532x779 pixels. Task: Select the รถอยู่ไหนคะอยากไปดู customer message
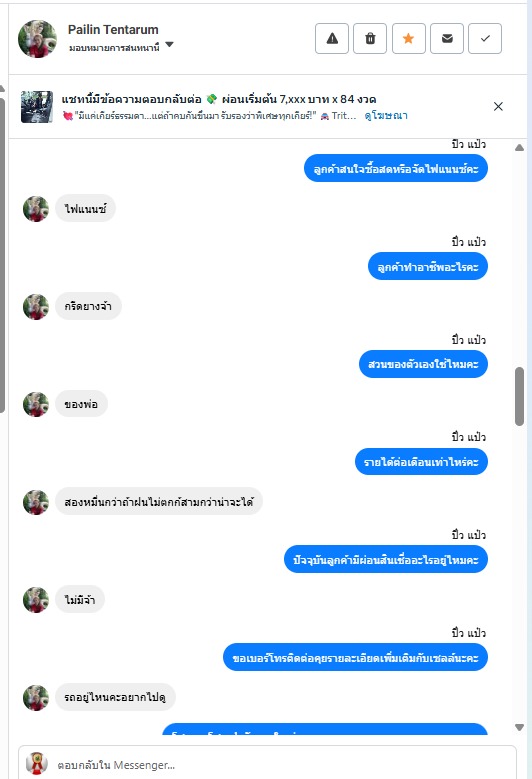(x=115, y=697)
